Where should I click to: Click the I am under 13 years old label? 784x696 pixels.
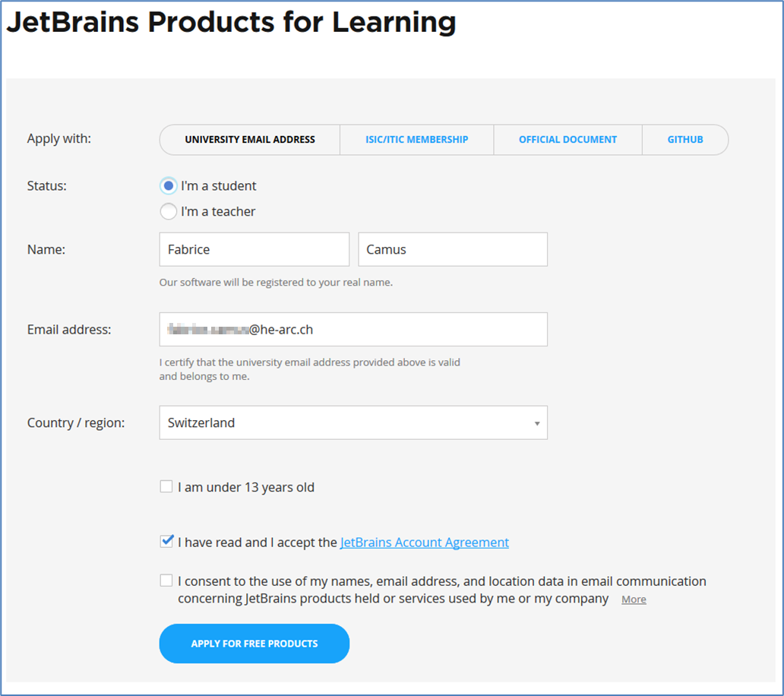246,487
